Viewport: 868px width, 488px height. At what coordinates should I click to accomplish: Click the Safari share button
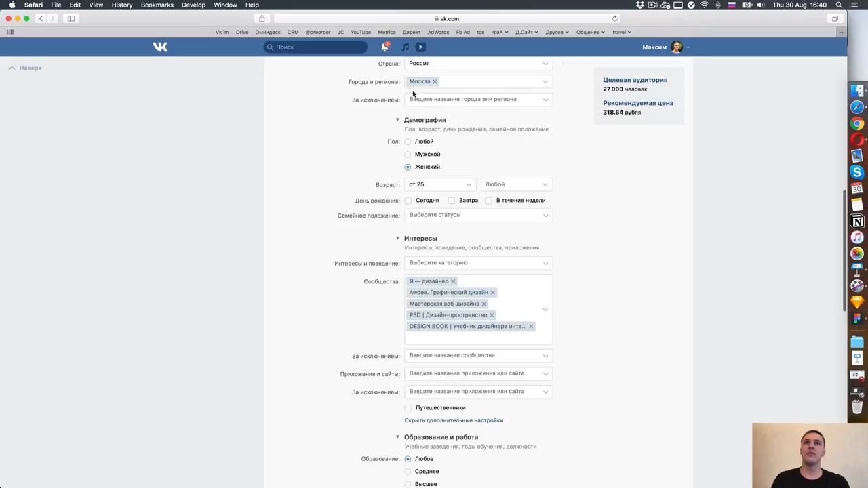[x=262, y=18]
